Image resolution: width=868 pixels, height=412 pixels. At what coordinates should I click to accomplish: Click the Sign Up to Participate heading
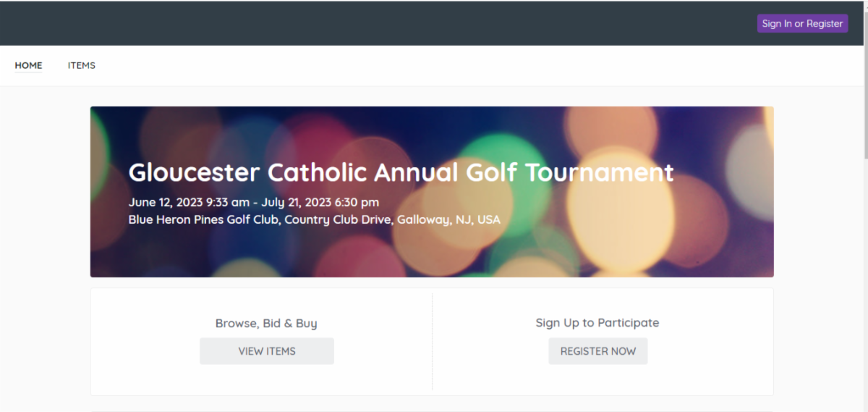click(597, 322)
